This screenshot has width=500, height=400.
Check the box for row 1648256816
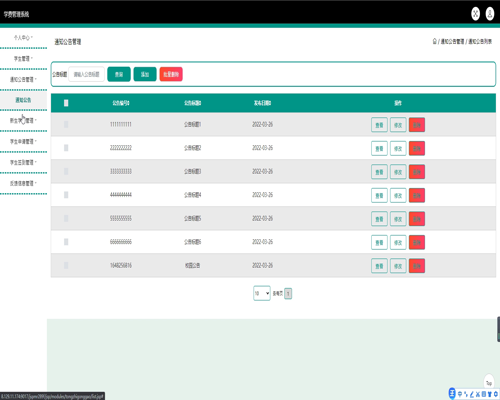tap(66, 265)
